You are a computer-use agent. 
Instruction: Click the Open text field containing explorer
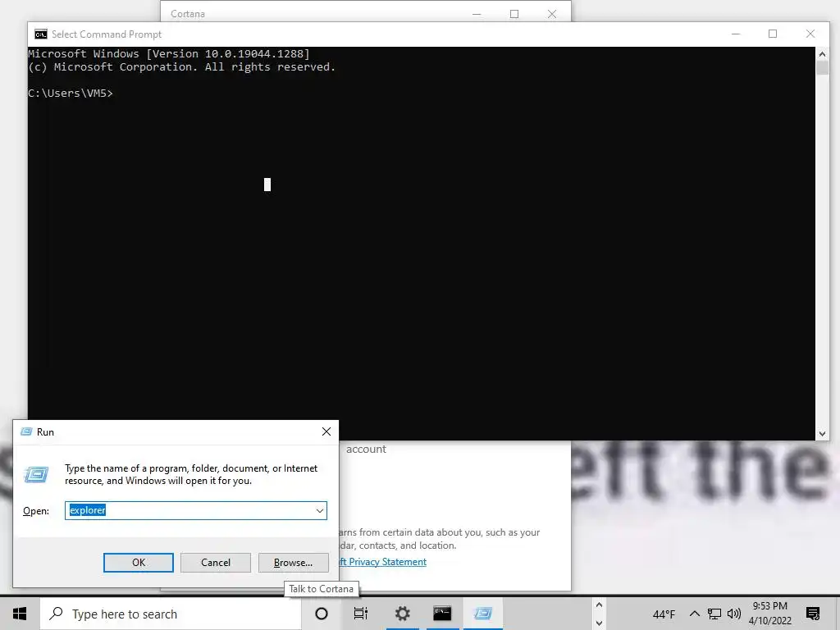click(x=196, y=510)
